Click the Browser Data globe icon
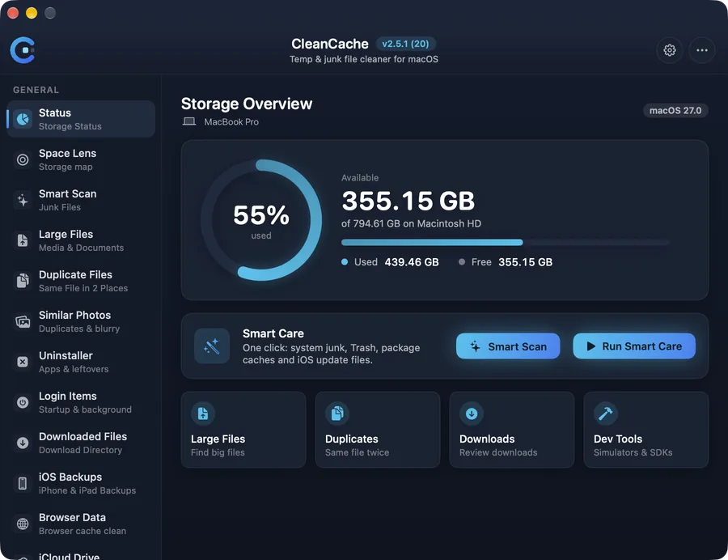 (23, 524)
